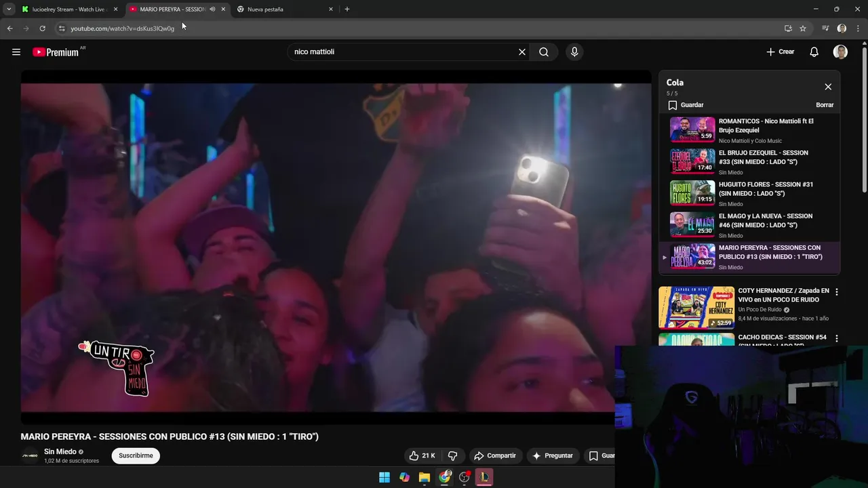868x488 pixels.
Task: Play EL BRUJO EZEQUIEL SESSION #33 queue item
Action: [x=749, y=162]
